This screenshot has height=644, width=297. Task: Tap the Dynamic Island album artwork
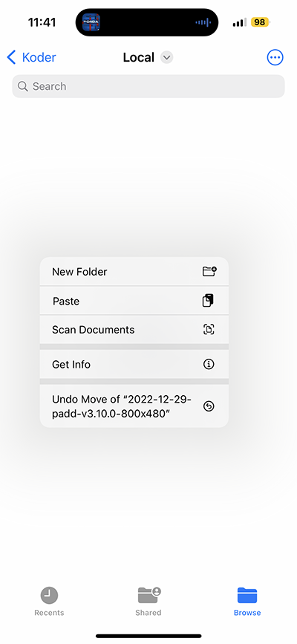tap(91, 22)
